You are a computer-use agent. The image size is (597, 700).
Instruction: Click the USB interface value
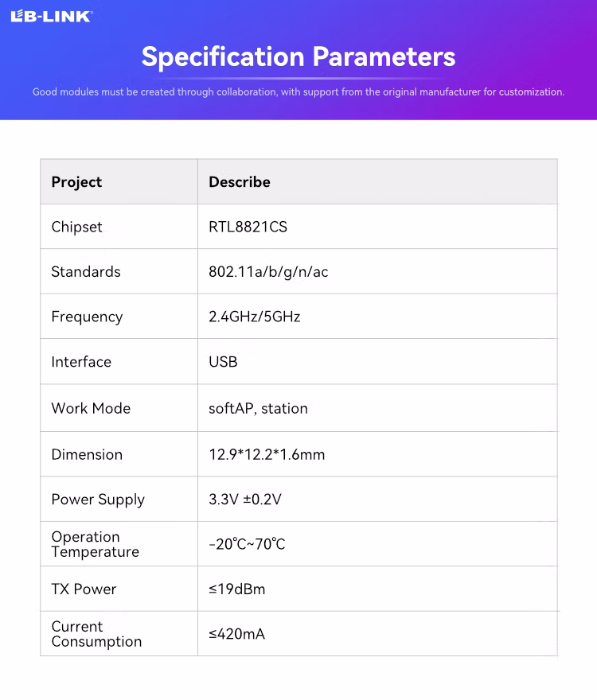point(223,362)
